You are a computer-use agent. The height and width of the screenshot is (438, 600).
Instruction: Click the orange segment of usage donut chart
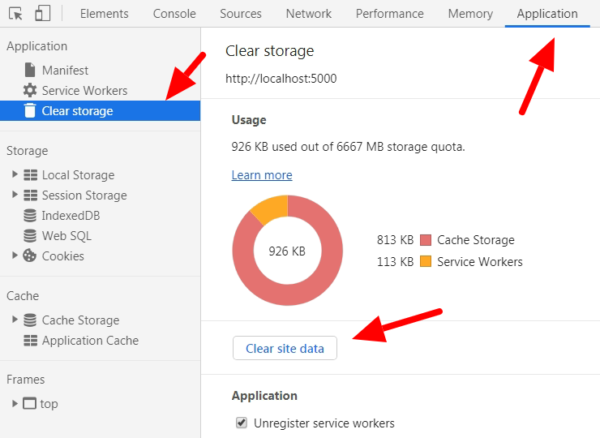tap(270, 207)
